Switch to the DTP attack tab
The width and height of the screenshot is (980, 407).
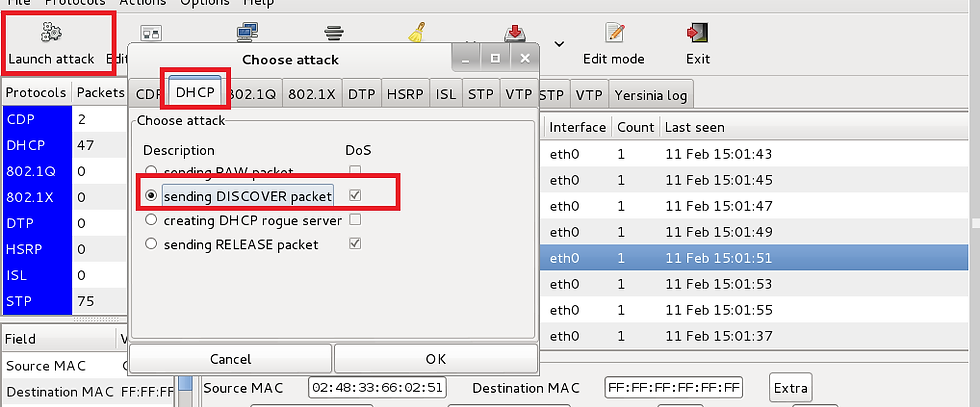click(x=362, y=94)
